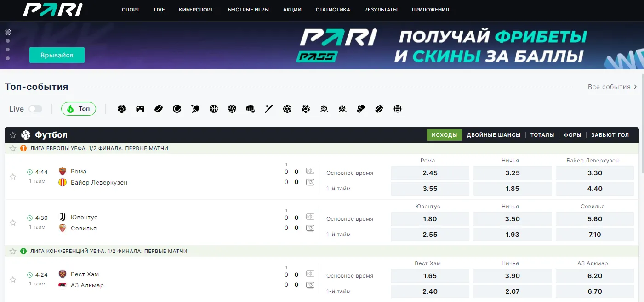Open match tracker for Рома vs Байер
This screenshot has width=644, height=302.
point(310,171)
